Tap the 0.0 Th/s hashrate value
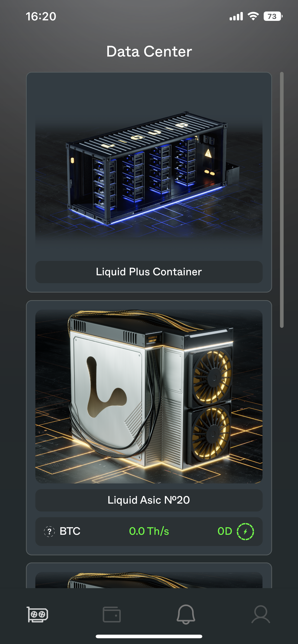This screenshot has height=644, width=298. [x=149, y=531]
